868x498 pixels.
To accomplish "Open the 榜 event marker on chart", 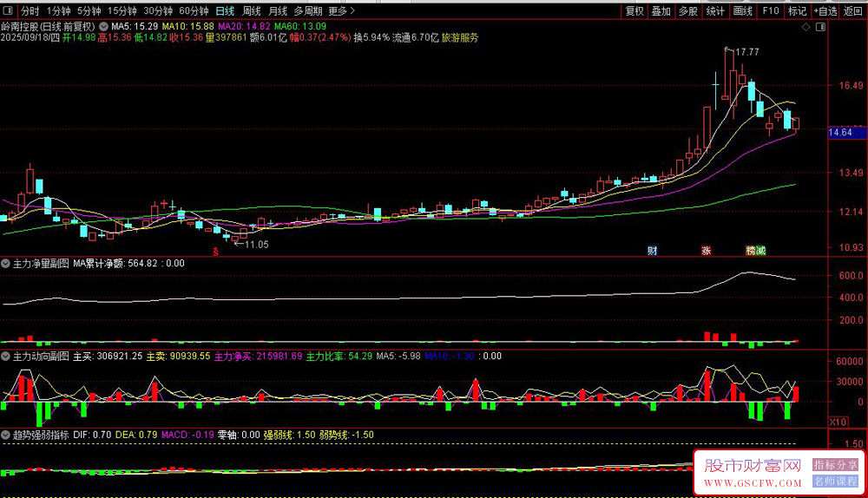I will point(751,251).
